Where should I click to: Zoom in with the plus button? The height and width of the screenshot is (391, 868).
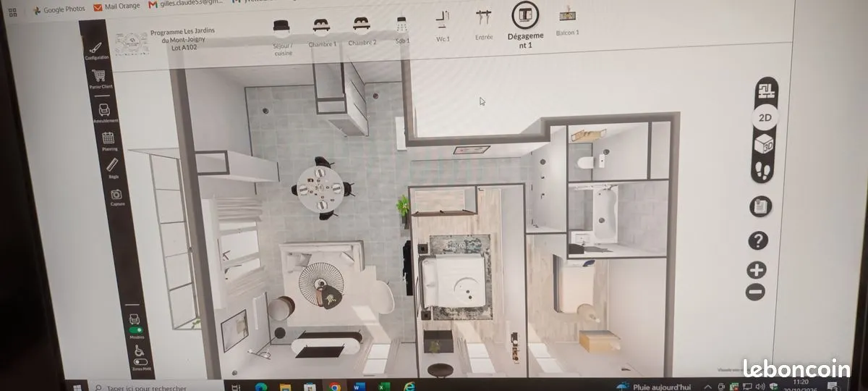point(756,271)
